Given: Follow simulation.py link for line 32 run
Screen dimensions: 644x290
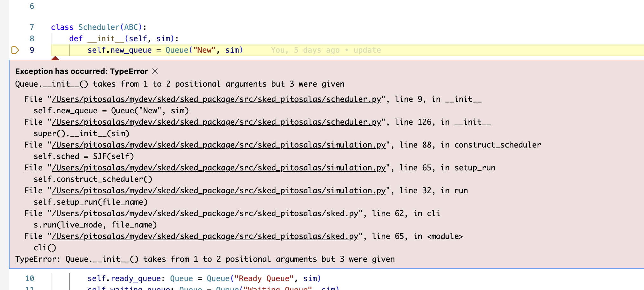Looking at the screenshot, I should (x=218, y=191).
